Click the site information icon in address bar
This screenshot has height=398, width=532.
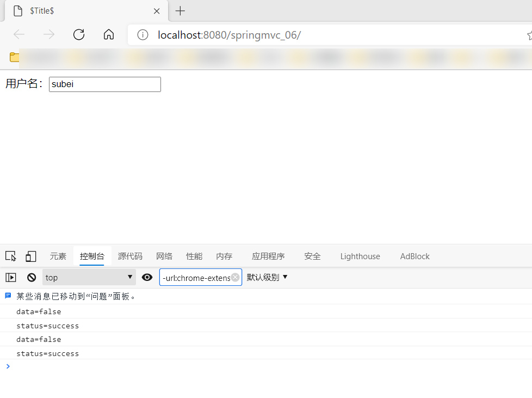(143, 35)
